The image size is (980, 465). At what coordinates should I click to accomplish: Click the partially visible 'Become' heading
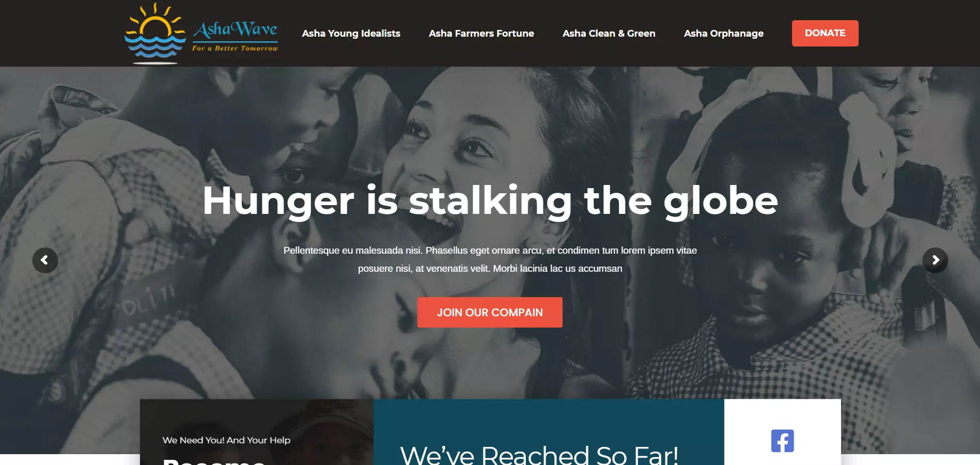click(x=214, y=461)
